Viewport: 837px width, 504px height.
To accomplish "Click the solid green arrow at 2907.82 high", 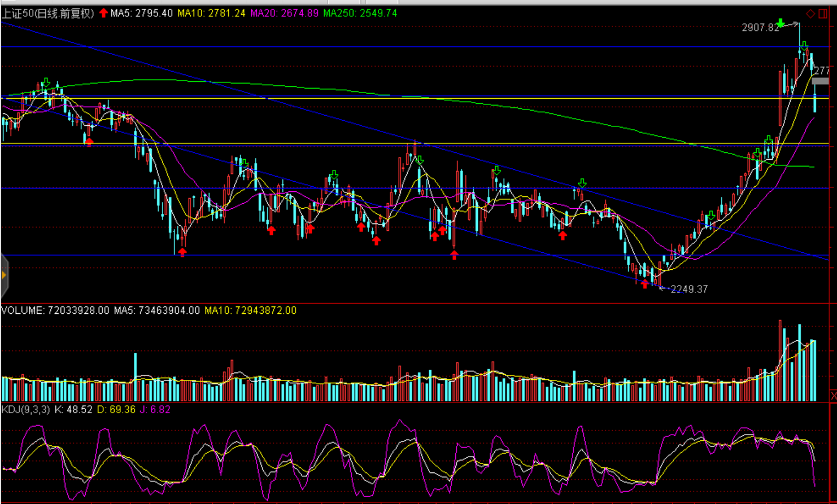I will coord(781,23).
